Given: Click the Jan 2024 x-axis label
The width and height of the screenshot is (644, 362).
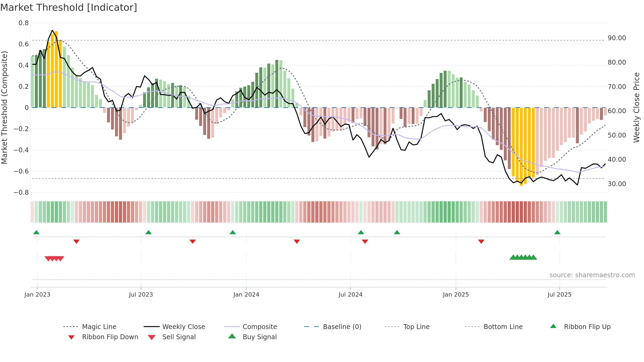Looking at the screenshot, I should tap(246, 294).
